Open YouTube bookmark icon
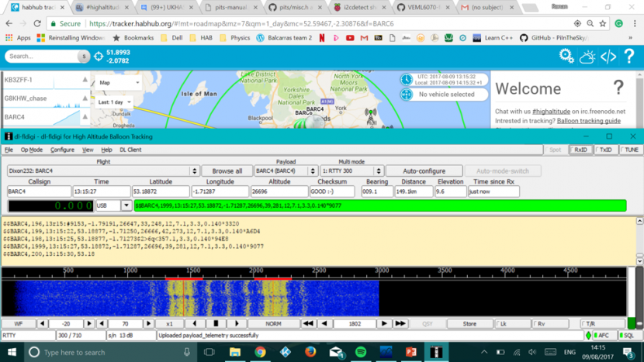 pyautogui.click(x=350, y=38)
